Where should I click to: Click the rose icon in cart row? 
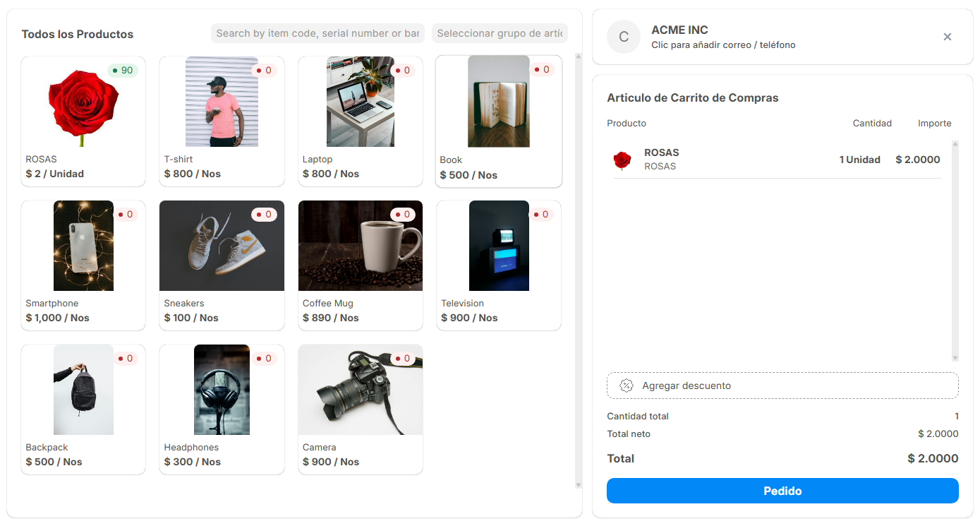pyautogui.click(x=622, y=160)
